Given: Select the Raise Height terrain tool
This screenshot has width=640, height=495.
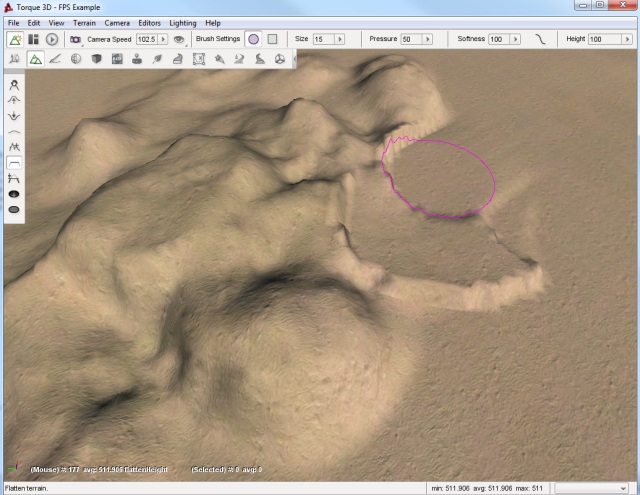Looking at the screenshot, I should (15, 101).
